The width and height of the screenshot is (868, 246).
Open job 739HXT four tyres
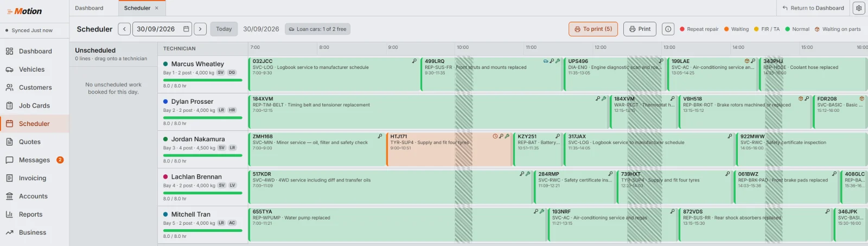click(x=675, y=186)
